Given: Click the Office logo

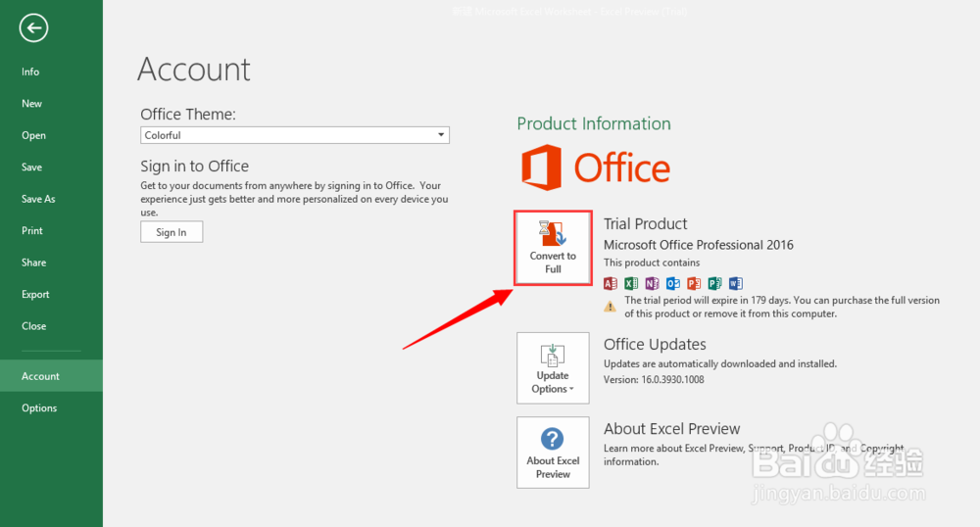Looking at the screenshot, I should click(596, 168).
